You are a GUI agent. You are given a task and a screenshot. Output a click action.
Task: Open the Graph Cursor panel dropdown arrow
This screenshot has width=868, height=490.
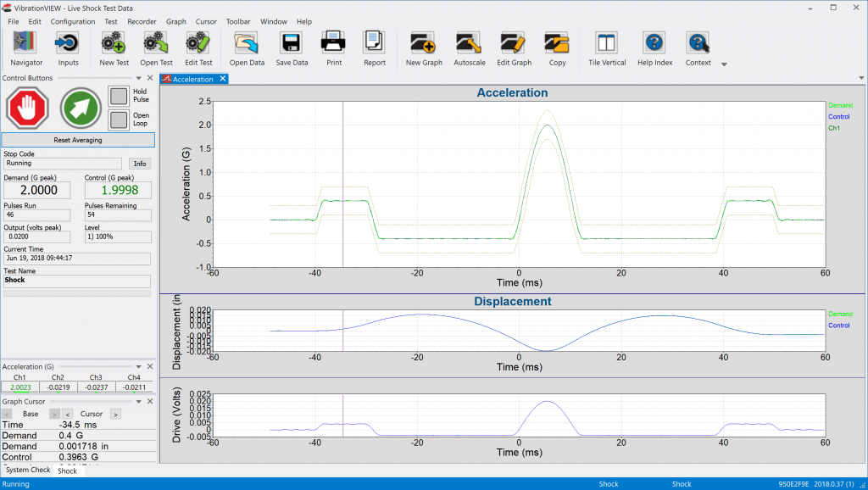pos(138,399)
